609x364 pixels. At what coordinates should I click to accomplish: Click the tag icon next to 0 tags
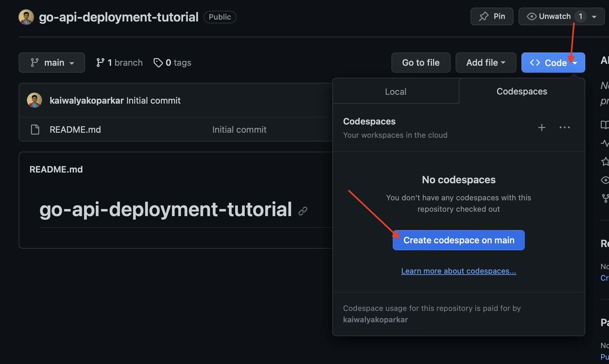click(x=157, y=62)
